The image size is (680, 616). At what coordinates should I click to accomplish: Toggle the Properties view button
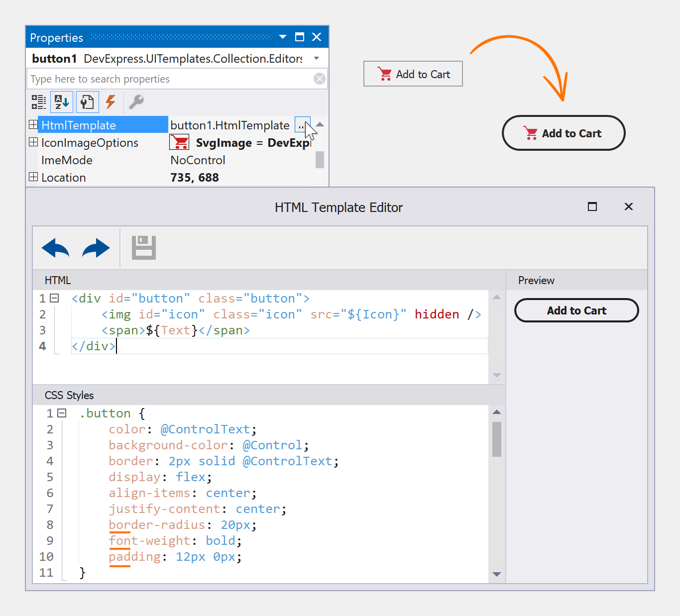click(x=87, y=102)
